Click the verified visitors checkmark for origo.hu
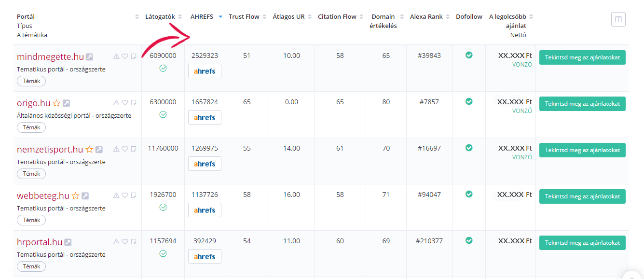The height and width of the screenshot is (279, 644). click(x=163, y=114)
